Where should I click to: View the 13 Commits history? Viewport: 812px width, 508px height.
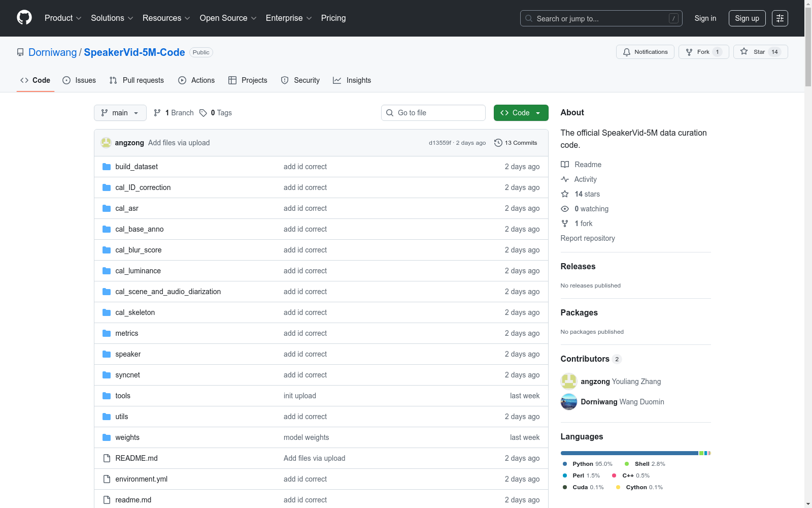click(516, 143)
